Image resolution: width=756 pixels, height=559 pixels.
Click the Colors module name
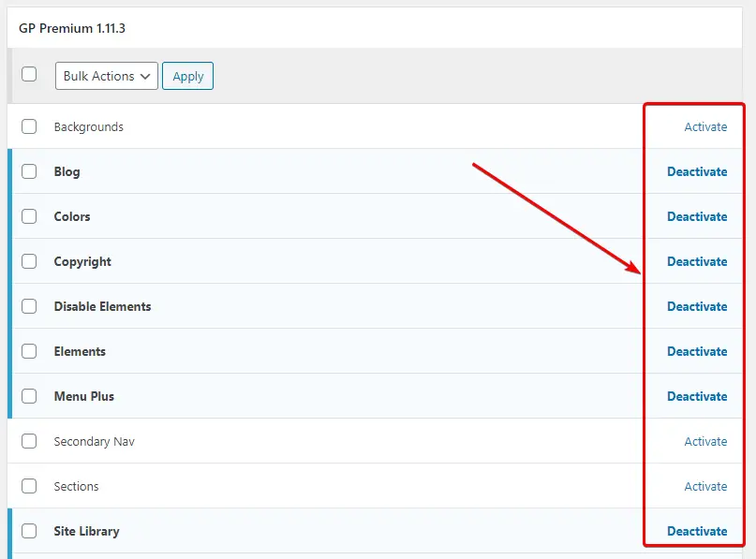pos(72,216)
